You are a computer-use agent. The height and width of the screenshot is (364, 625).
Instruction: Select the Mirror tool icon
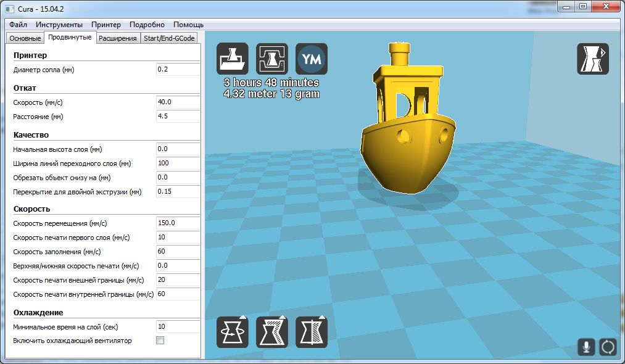click(x=312, y=332)
